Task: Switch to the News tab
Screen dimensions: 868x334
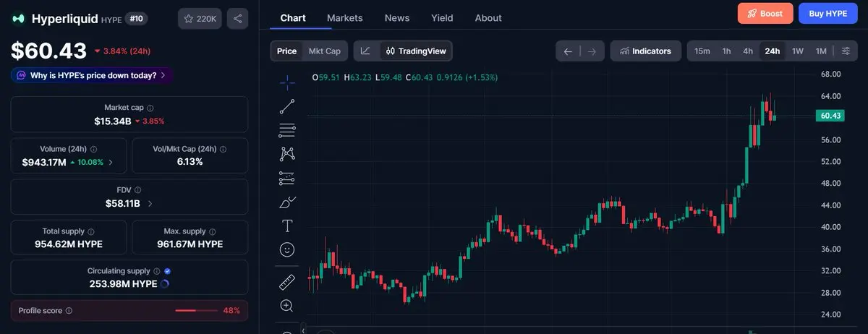Action: (x=397, y=18)
